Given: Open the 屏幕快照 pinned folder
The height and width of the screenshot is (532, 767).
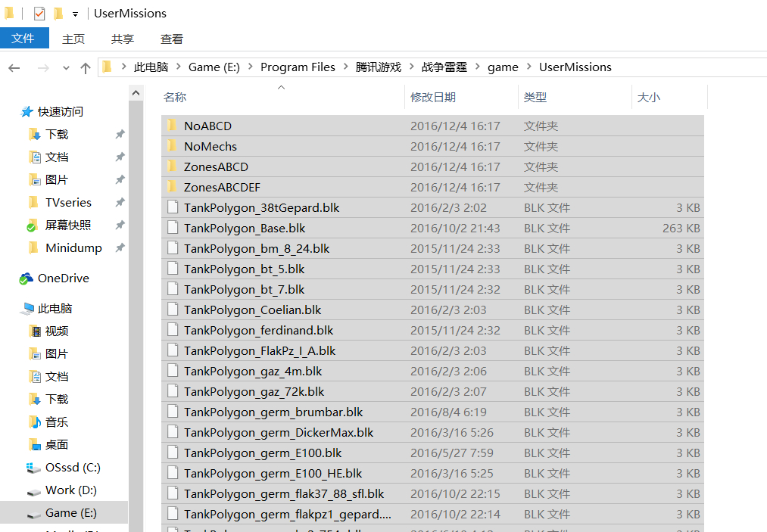Looking at the screenshot, I should click(x=59, y=225).
